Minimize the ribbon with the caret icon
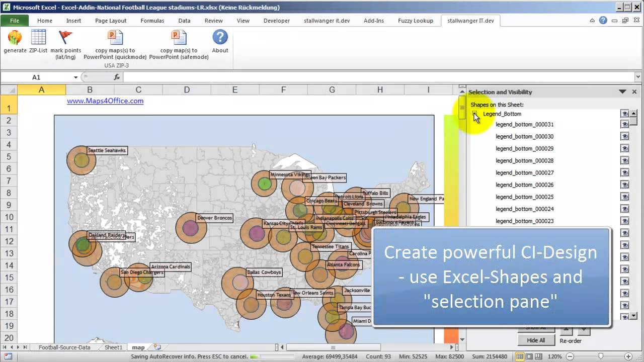This screenshot has width=644, height=362. point(593,21)
